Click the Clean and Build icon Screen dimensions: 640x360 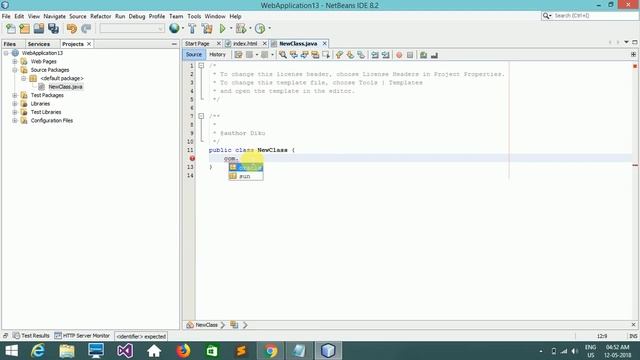pos(207,29)
